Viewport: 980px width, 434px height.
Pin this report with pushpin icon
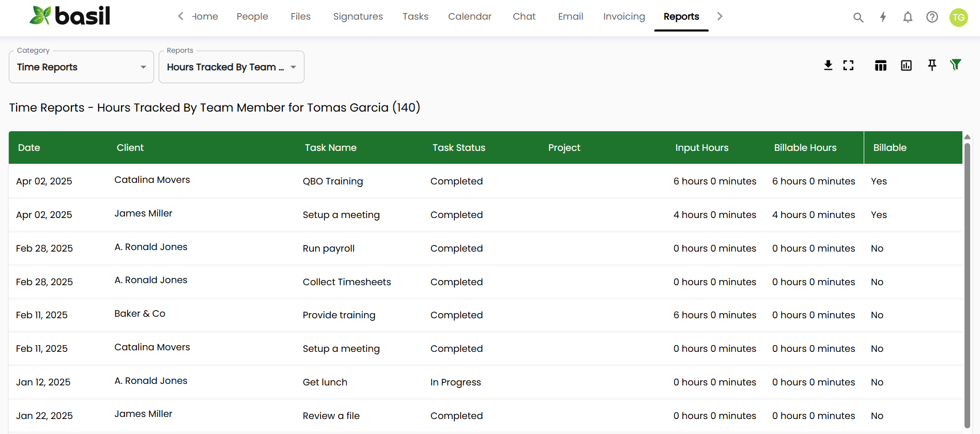point(932,65)
